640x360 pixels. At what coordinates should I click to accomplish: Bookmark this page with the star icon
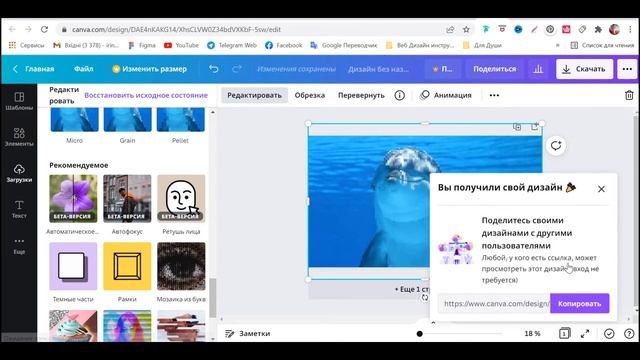[466, 29]
